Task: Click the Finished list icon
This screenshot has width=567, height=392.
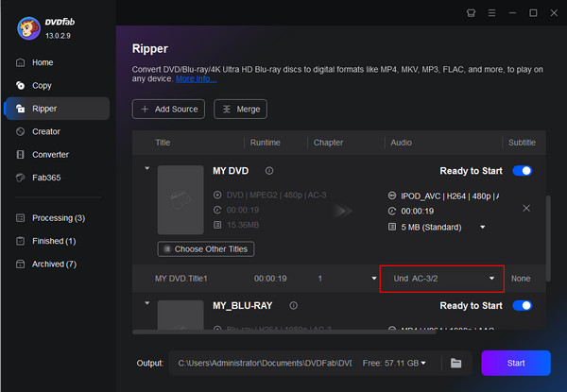Action: [x=20, y=241]
